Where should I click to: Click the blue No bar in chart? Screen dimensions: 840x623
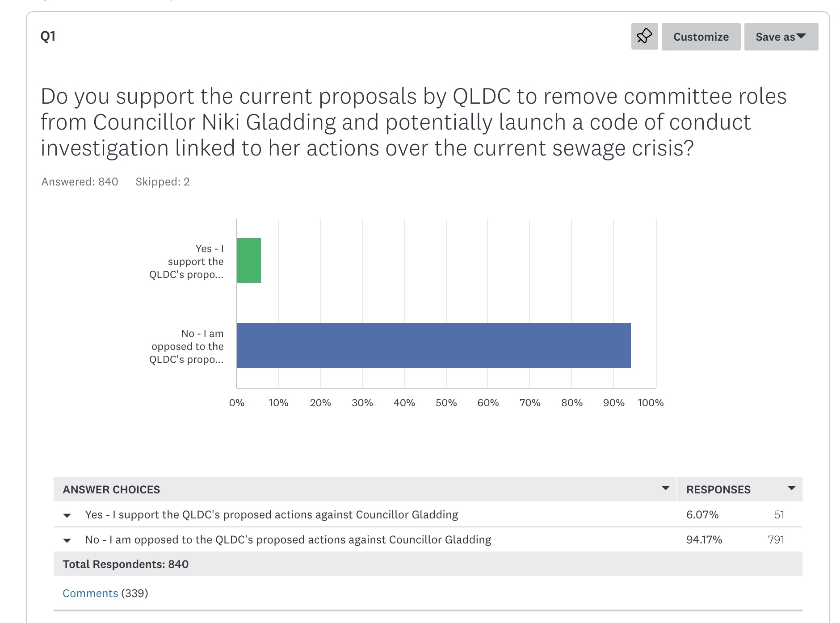(x=433, y=345)
